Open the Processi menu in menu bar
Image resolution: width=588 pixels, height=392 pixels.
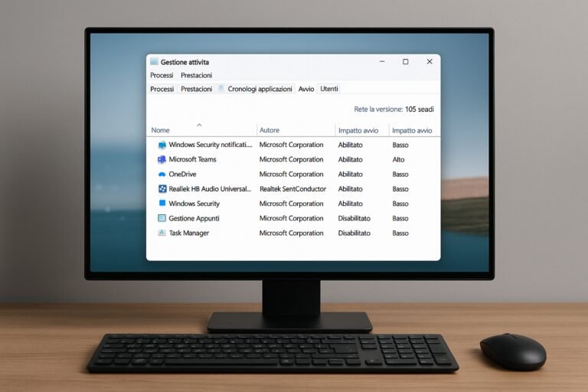click(x=162, y=75)
